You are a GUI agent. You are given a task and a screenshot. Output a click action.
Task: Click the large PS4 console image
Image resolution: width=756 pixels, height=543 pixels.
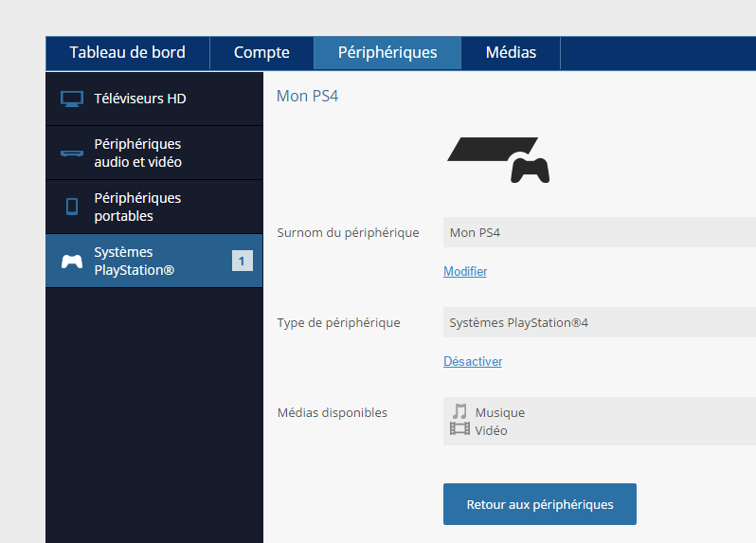(x=498, y=159)
